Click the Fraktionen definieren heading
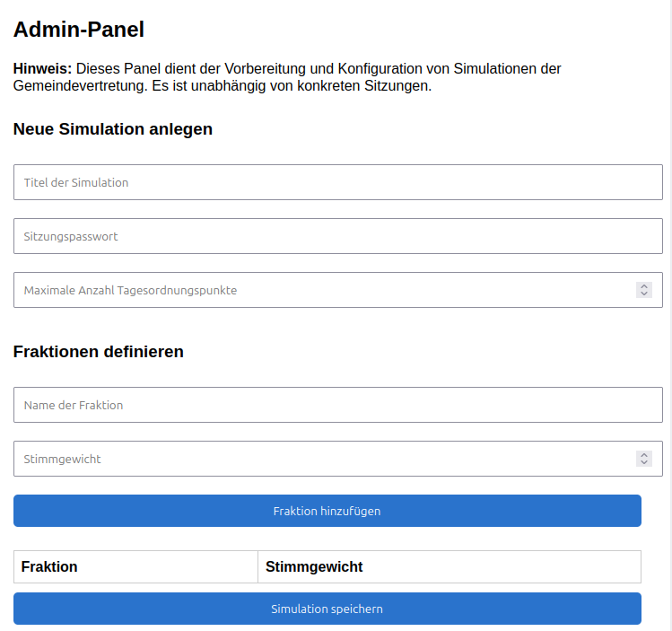The height and width of the screenshot is (631, 672). pos(99,352)
